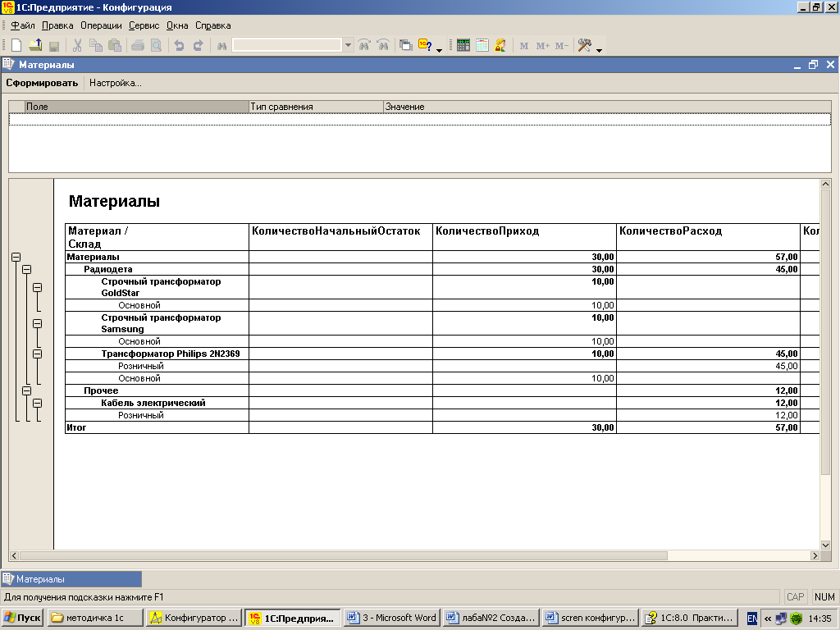The width and height of the screenshot is (840, 630).
Task: Open the Сервис menu
Action: (x=144, y=25)
